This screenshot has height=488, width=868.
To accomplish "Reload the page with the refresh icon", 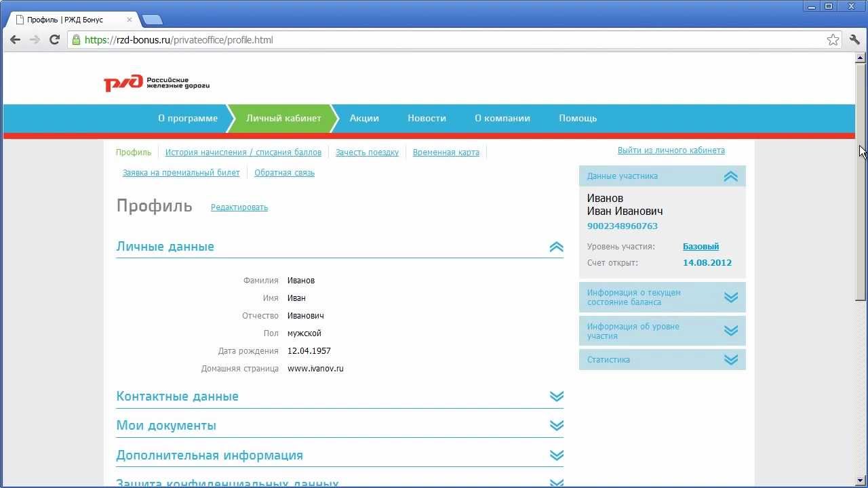I will (x=55, y=40).
